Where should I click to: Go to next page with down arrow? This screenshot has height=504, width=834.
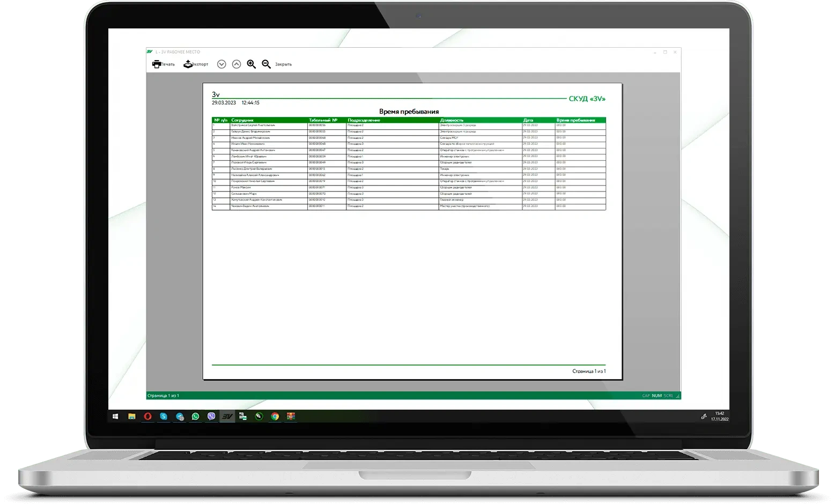[x=222, y=64]
